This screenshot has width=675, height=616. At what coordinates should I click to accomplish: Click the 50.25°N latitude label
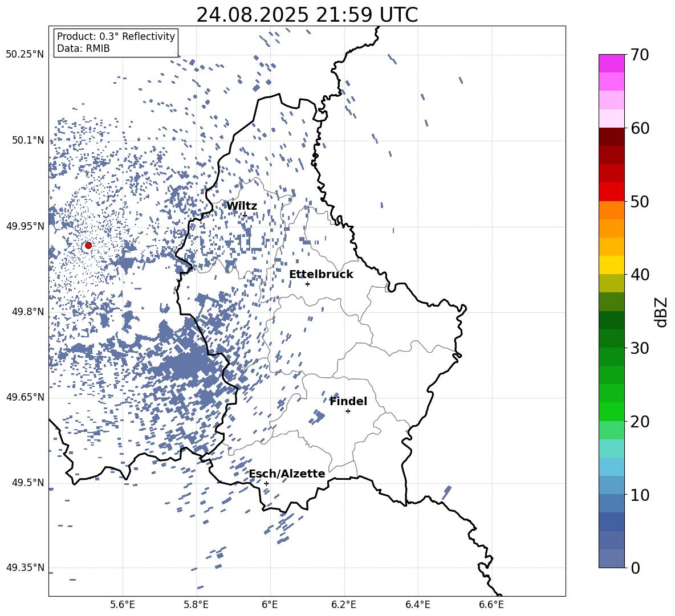click(x=25, y=55)
